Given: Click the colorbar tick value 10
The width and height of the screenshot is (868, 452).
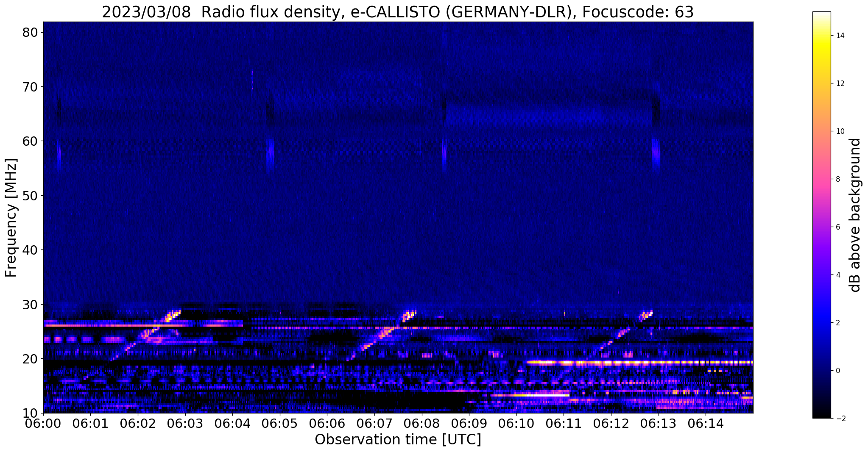Looking at the screenshot, I should [840, 131].
